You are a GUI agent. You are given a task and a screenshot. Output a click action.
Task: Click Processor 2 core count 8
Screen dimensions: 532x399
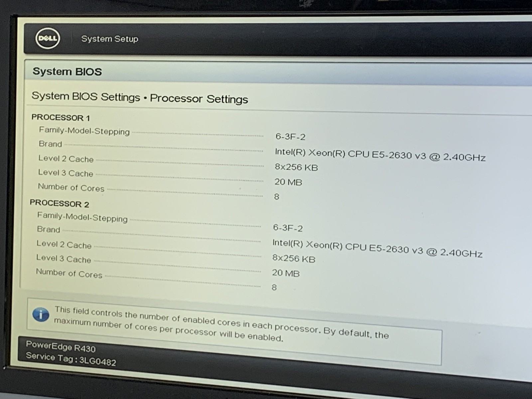click(274, 287)
